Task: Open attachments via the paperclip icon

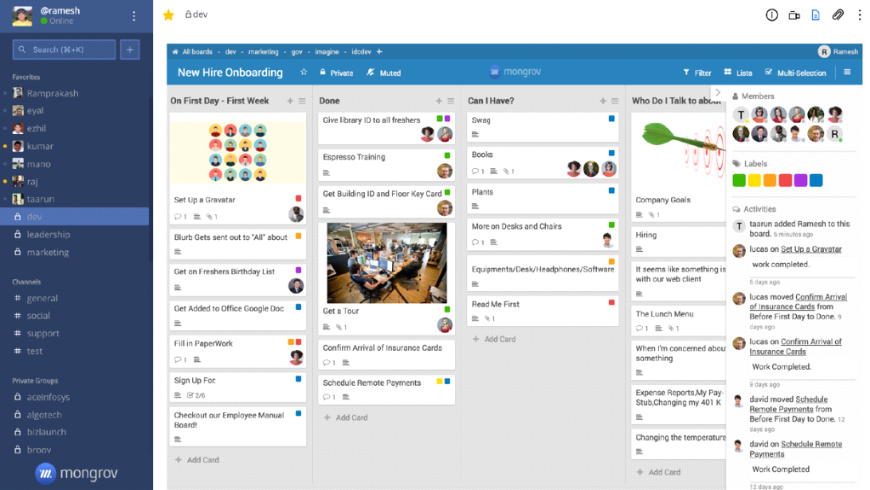Action: point(838,15)
